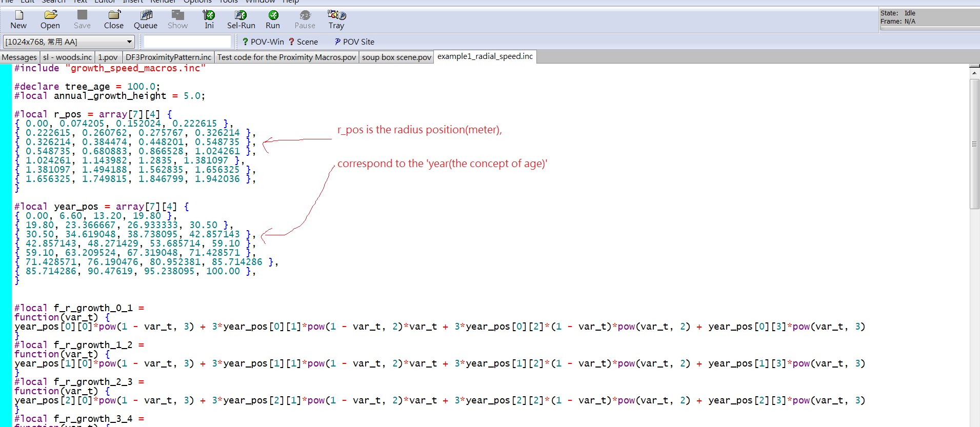Open the POV-Win help link
Image resolution: width=980 pixels, height=427 pixels.
point(263,42)
